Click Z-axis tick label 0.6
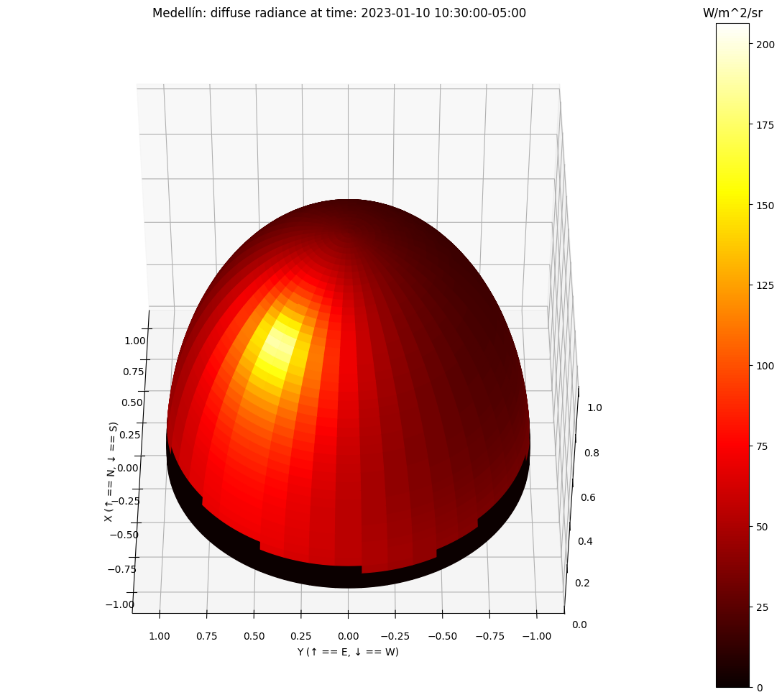 pos(589,497)
